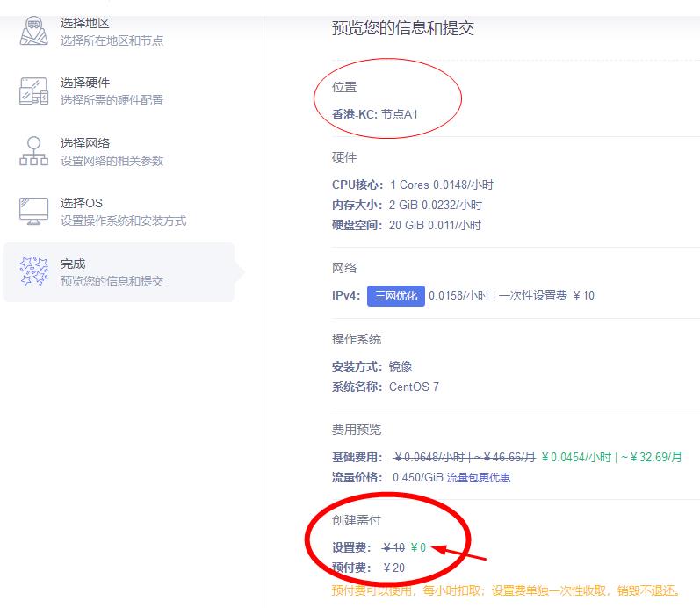Click the orange prepay notice text
This screenshot has height=608, width=700.
click(507, 590)
